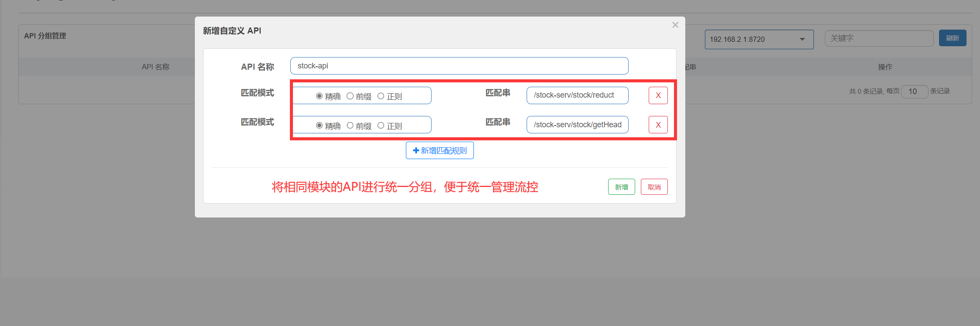Viewport: 980px width, 326px height.
Task: Remove the /stock-serv/stock/getHead match rule
Action: click(x=658, y=125)
